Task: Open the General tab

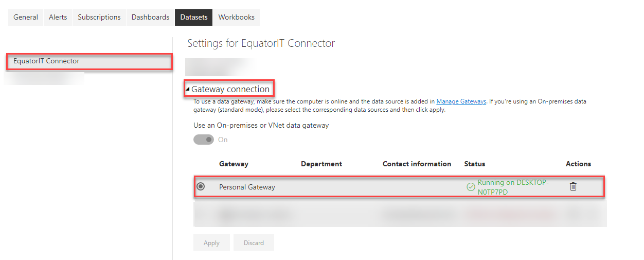Action: click(26, 17)
